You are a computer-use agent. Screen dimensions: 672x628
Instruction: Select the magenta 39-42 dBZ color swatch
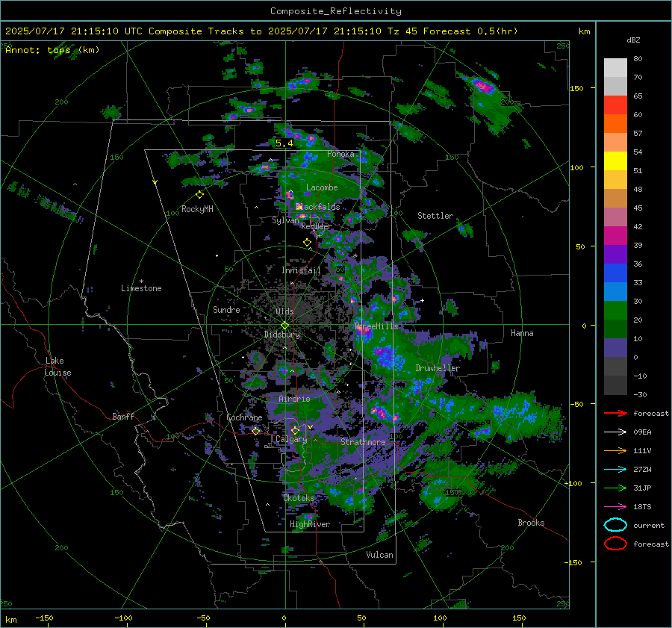[x=615, y=236]
